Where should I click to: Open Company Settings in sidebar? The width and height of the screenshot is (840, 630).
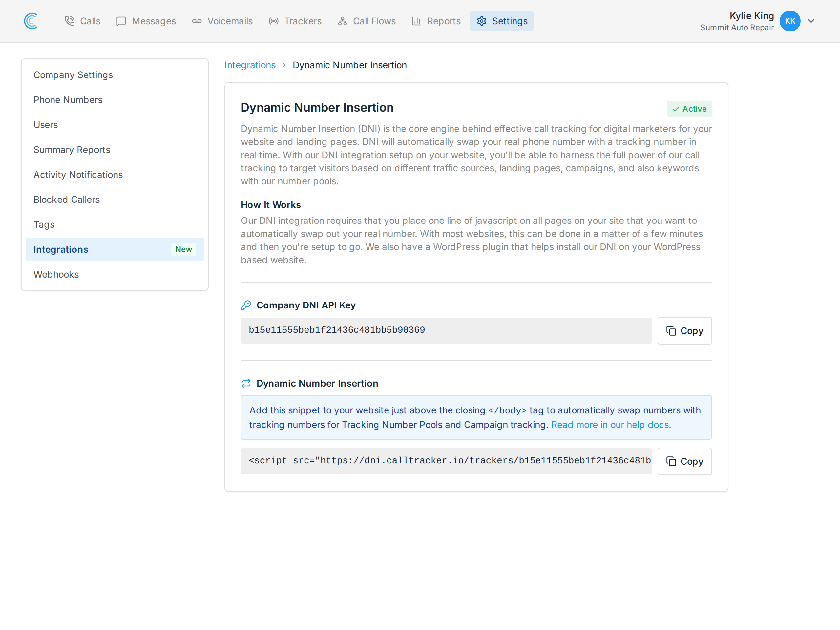click(x=115, y=75)
